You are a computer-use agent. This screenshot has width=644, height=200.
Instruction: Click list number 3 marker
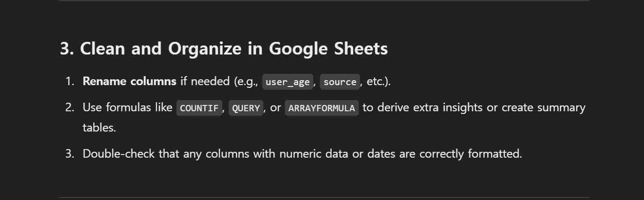coord(70,154)
